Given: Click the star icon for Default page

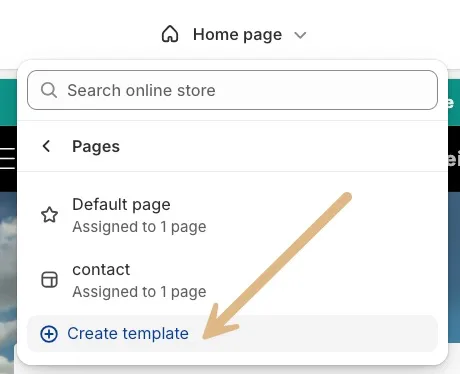Looking at the screenshot, I should [x=49, y=215].
